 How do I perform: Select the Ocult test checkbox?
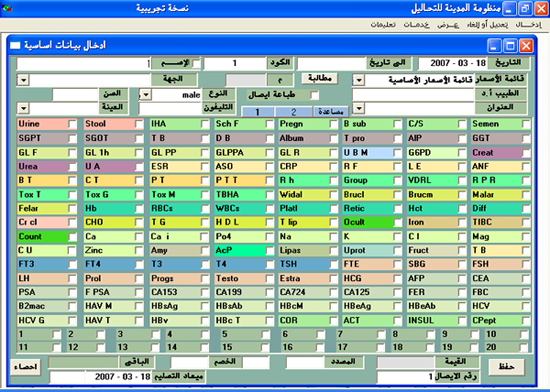coord(397,223)
